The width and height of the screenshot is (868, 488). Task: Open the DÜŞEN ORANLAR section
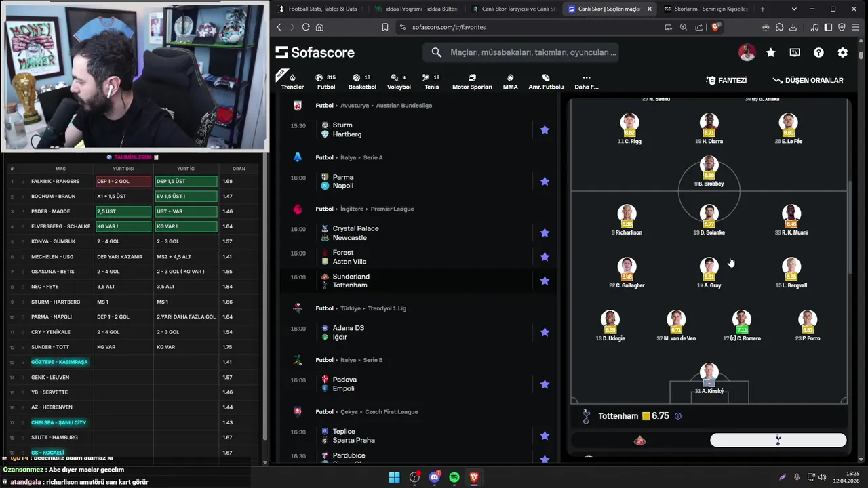point(808,80)
